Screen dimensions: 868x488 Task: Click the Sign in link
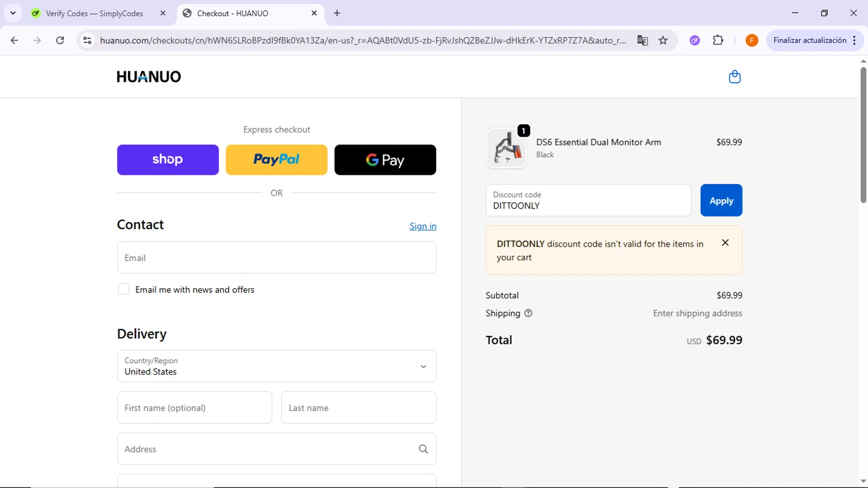coord(423,226)
